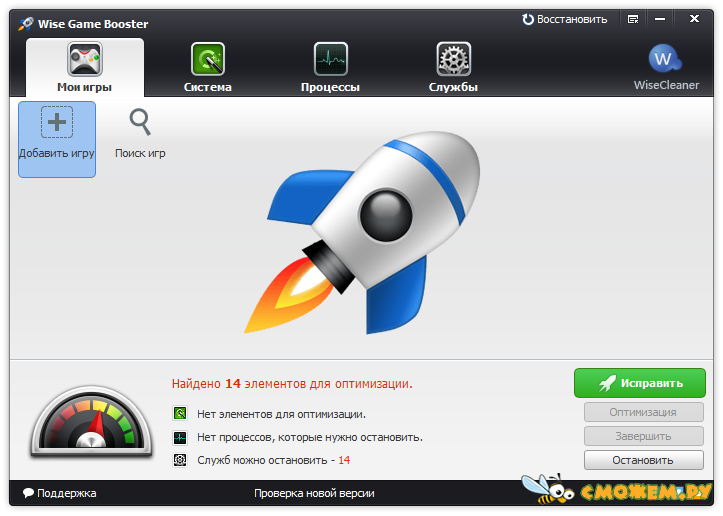Viewport: 723px width, 516px height.
Task: Minimize the Wise Game Booster window
Action: [x=660, y=19]
